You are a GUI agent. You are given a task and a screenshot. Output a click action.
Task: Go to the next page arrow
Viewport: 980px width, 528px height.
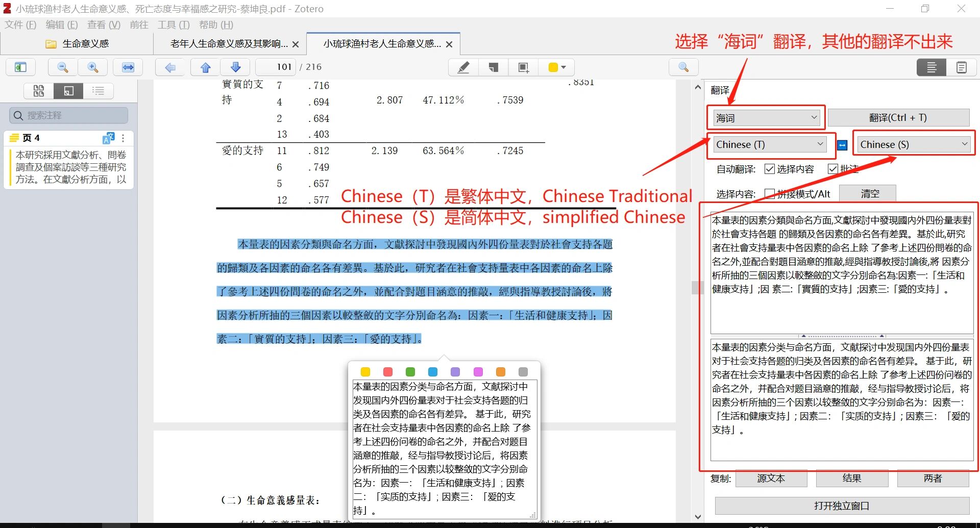tap(235, 67)
